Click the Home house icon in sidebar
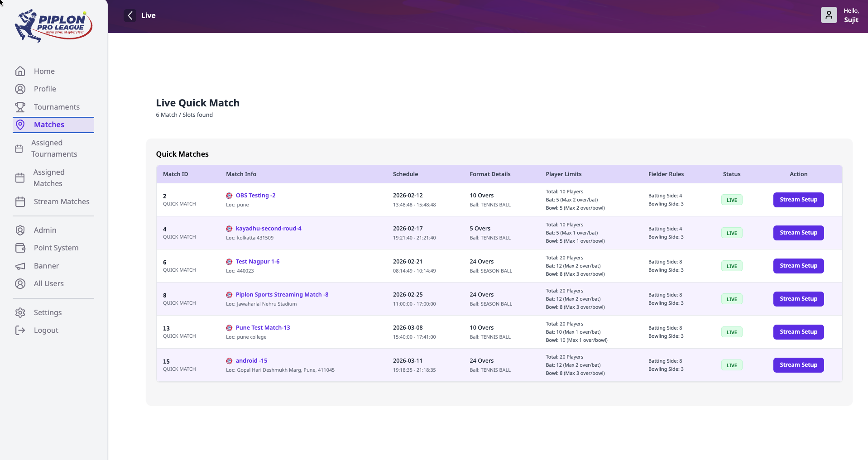The width and height of the screenshot is (868, 460). pyautogui.click(x=20, y=71)
